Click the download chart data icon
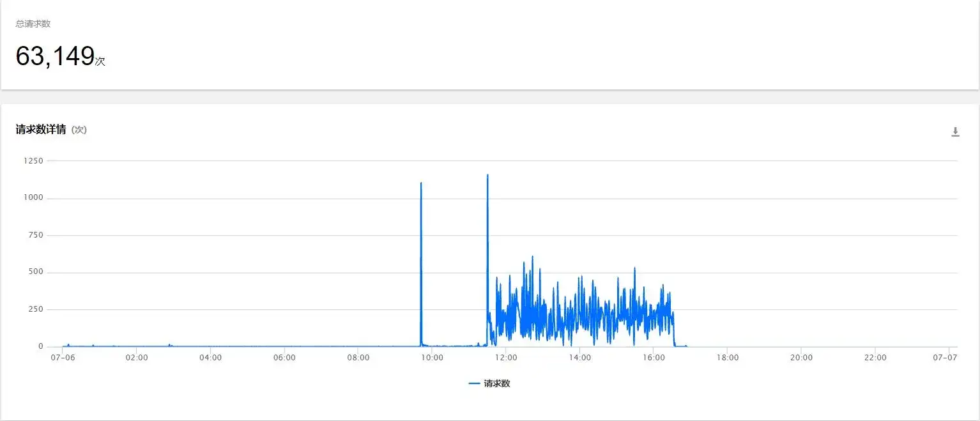The width and height of the screenshot is (980, 421). pos(955,132)
